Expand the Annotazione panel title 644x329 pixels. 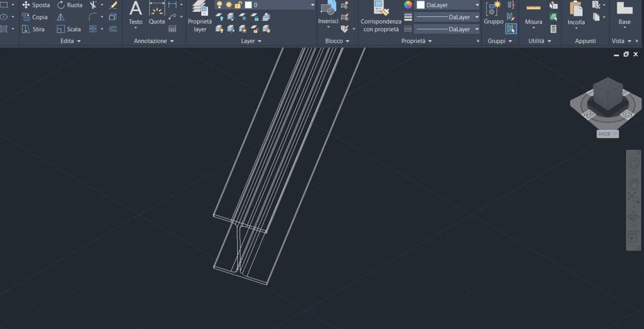(x=154, y=41)
